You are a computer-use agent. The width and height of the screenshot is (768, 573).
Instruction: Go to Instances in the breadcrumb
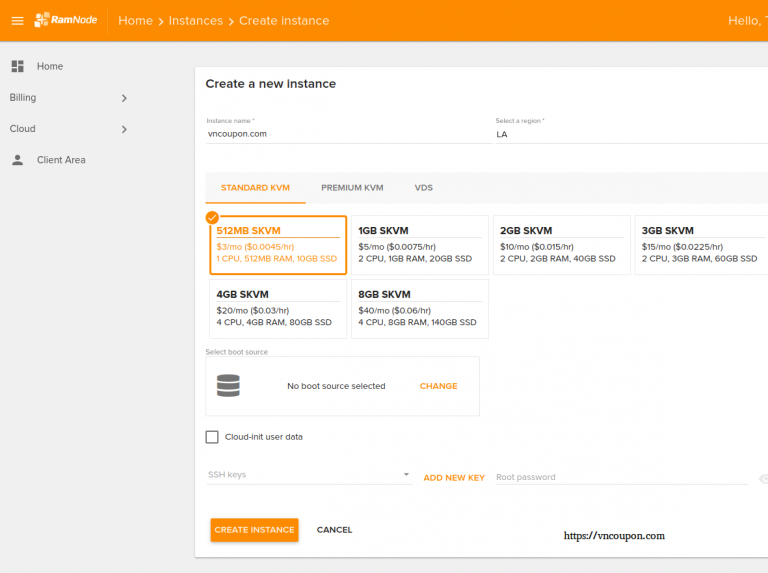(195, 21)
